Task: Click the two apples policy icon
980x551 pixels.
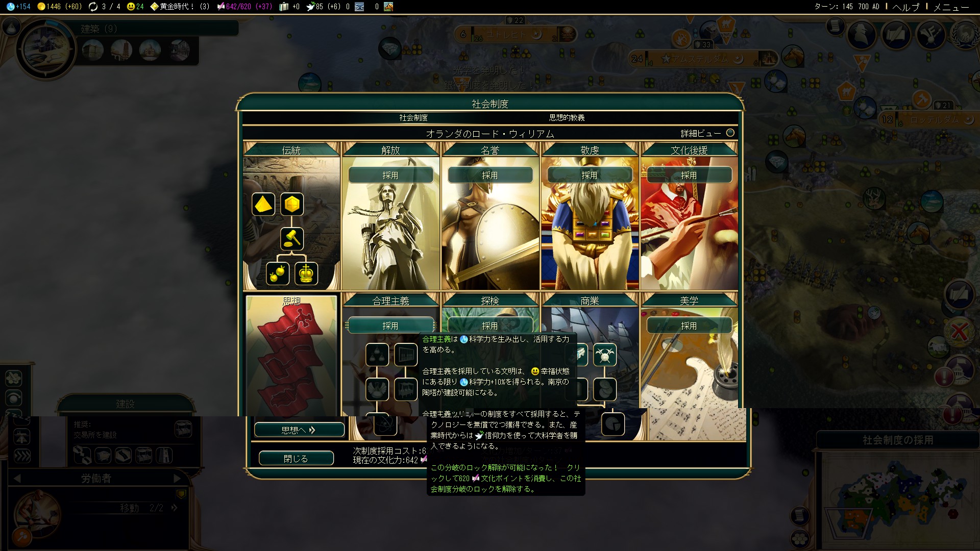Action: click(x=277, y=273)
